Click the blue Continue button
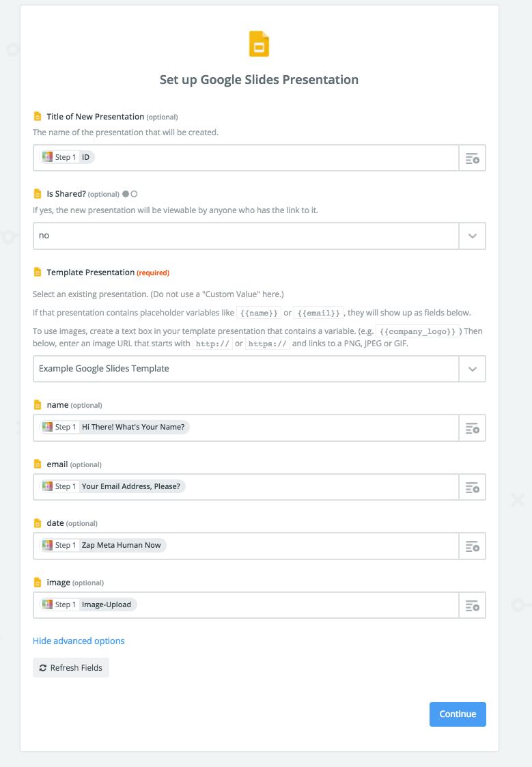 (x=458, y=714)
